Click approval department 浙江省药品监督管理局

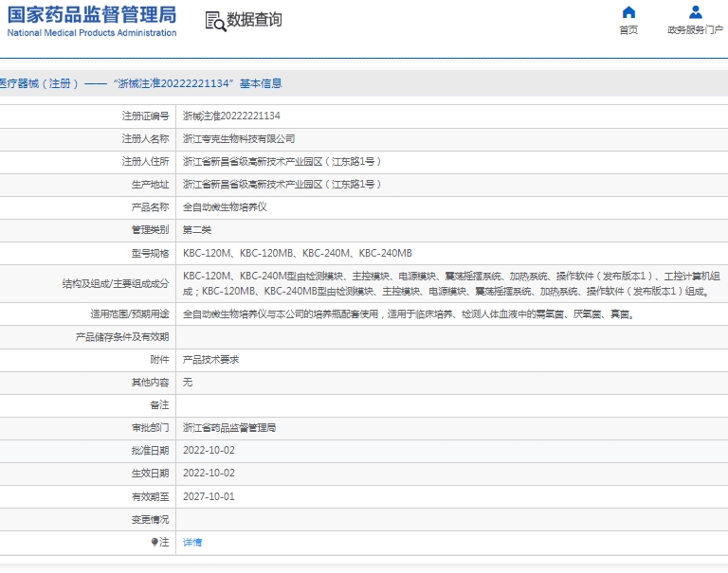point(229,428)
